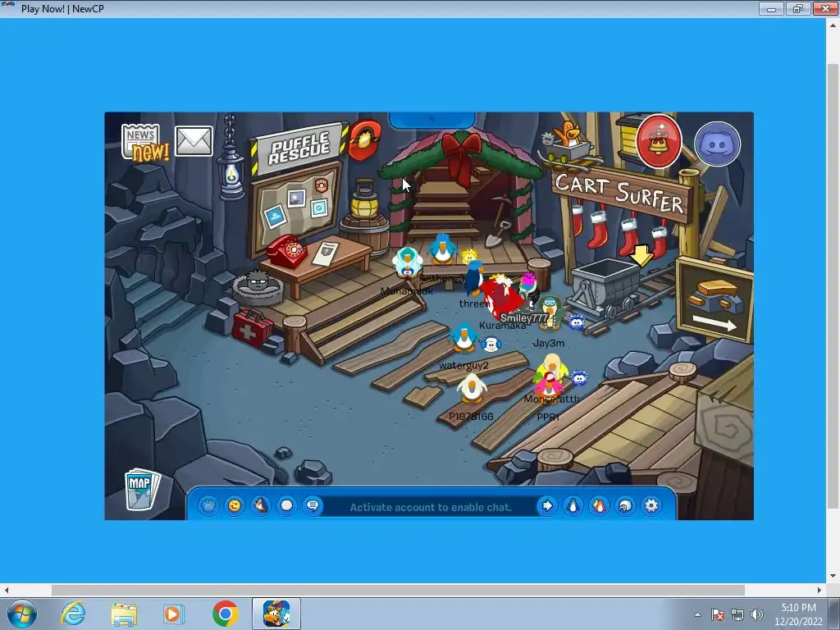Expand the blue tab at top of game
This screenshot has height=630, width=840.
coord(431,120)
